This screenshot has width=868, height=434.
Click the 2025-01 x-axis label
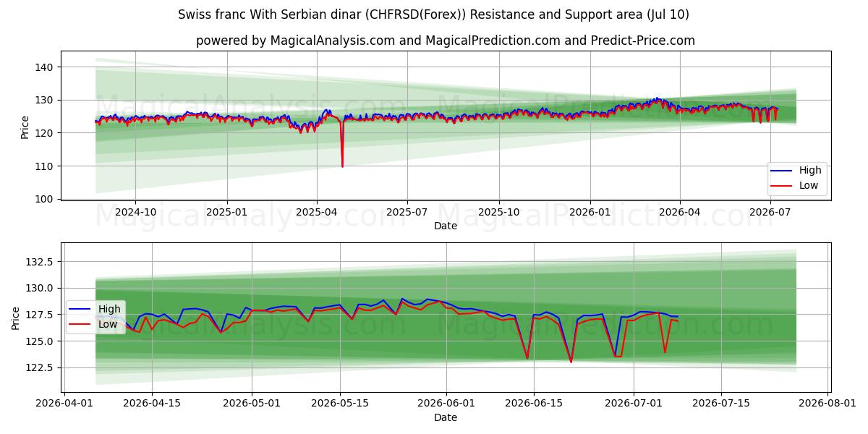[227, 212]
